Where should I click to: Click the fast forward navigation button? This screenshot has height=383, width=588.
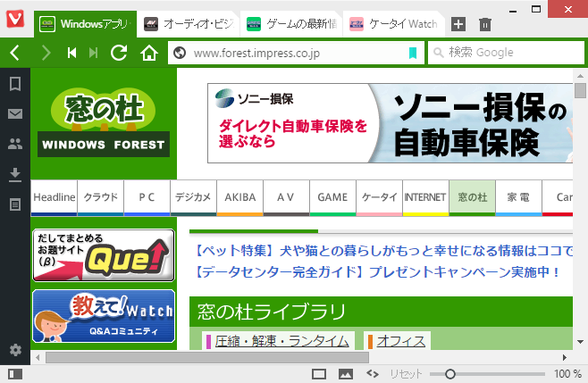click(94, 53)
